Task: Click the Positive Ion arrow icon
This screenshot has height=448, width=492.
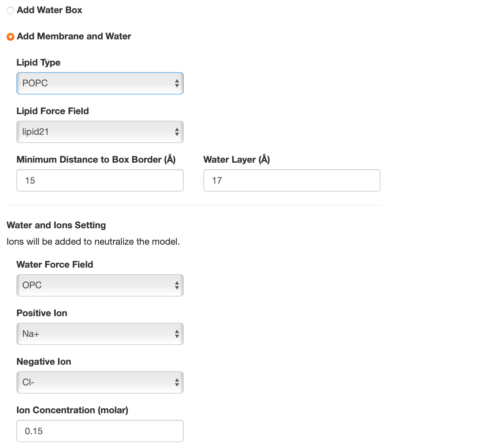Action: click(x=177, y=334)
